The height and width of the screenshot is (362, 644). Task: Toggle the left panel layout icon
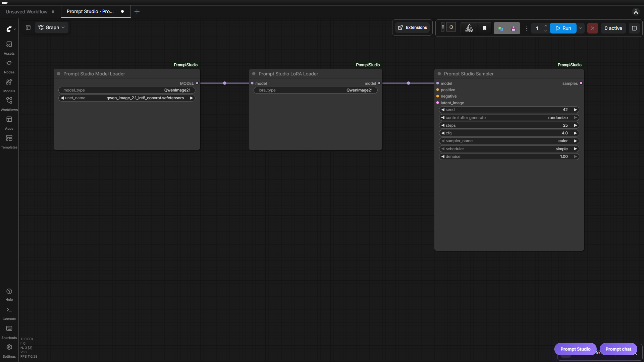(28, 27)
